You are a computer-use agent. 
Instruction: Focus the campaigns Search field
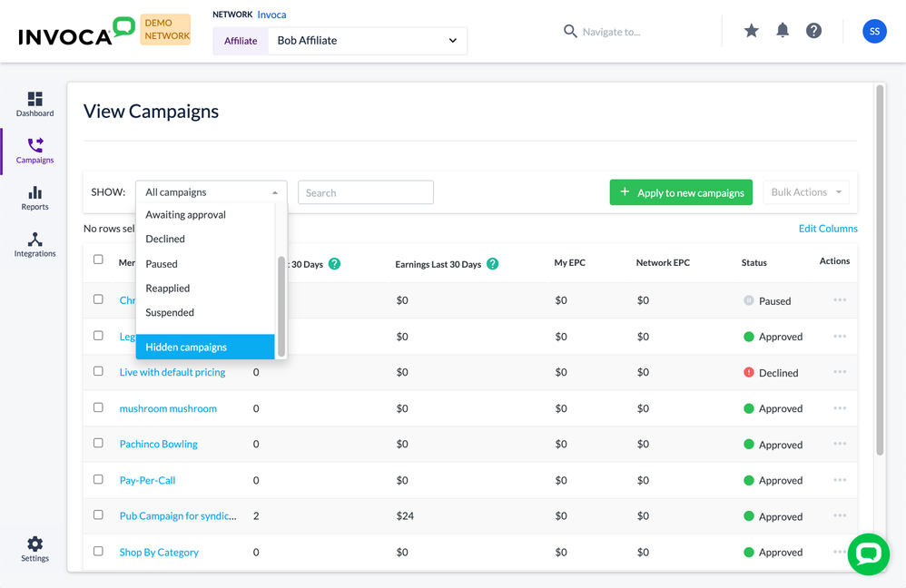366,192
